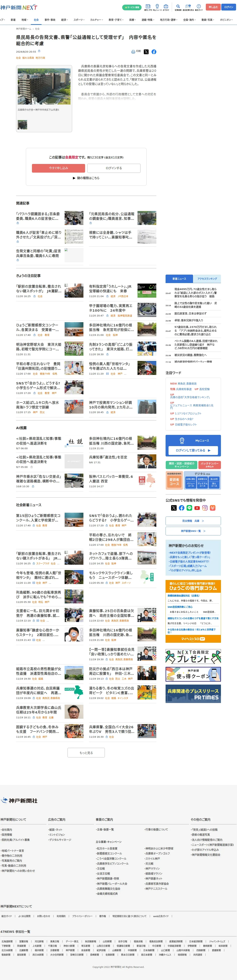Expand the 地域 navigation dropdown
The width and height of the screenshot is (237, 980).
coord(25,20)
